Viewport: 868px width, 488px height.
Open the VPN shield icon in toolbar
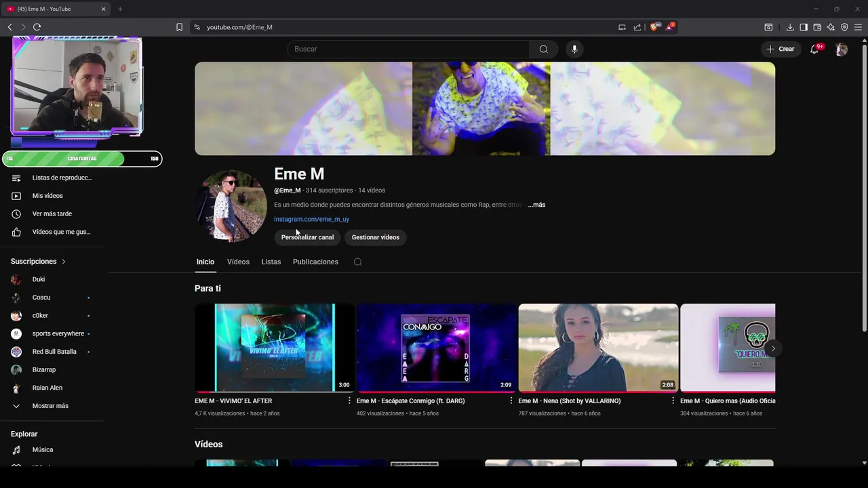tap(844, 27)
